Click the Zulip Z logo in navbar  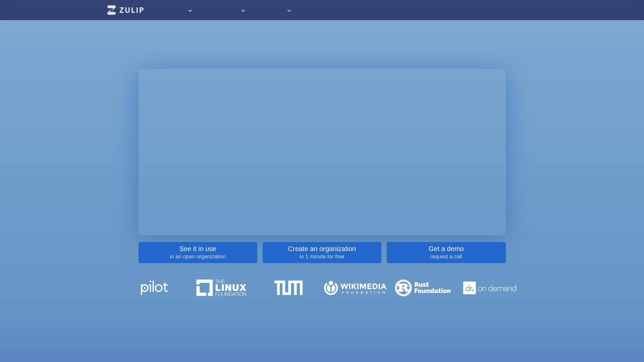[x=111, y=10]
